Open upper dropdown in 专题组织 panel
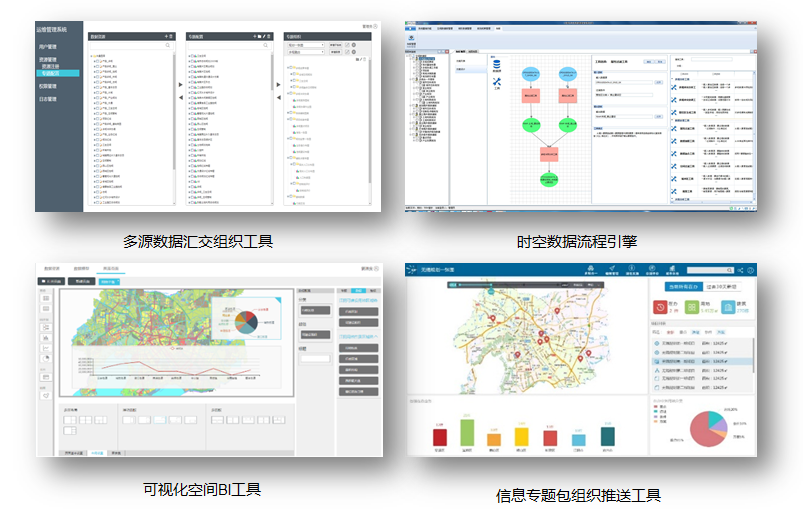Screen dimensions: 803x513 coord(306,45)
